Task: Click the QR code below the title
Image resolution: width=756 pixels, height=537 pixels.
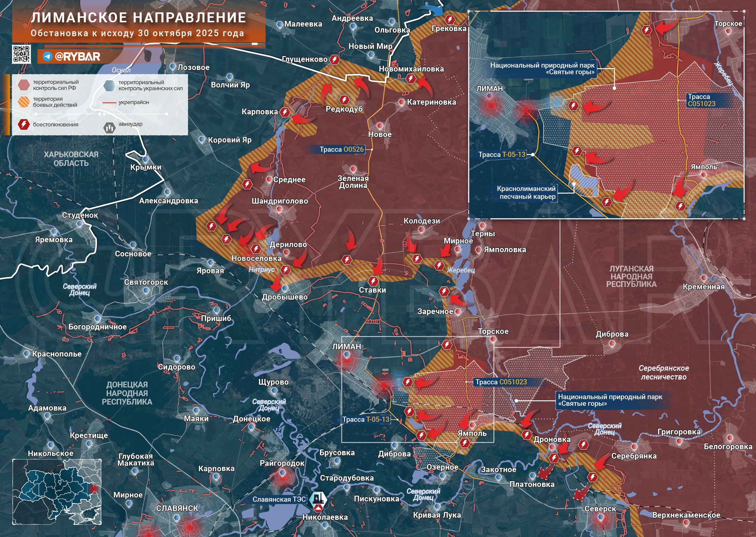Action: pos(21,54)
